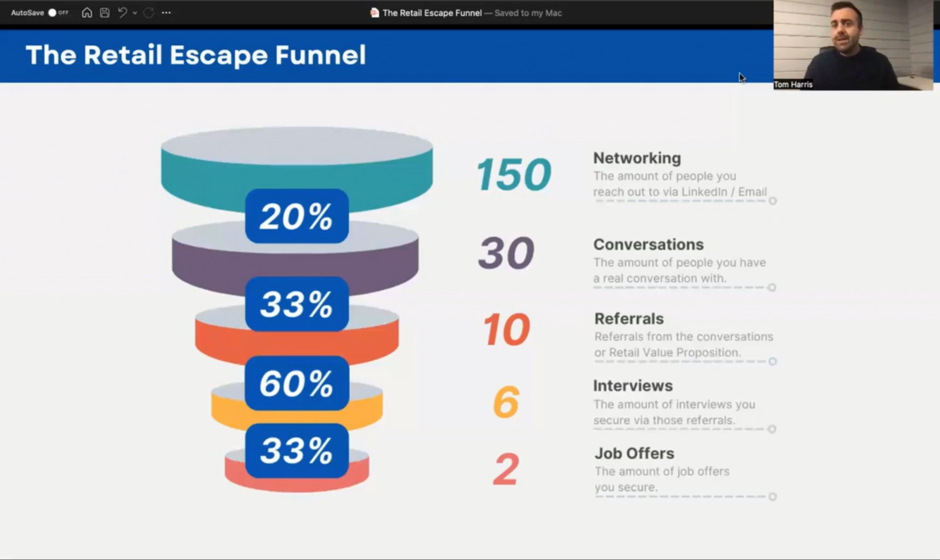Click the Undo arrow icon
940x560 pixels.
[x=123, y=13]
